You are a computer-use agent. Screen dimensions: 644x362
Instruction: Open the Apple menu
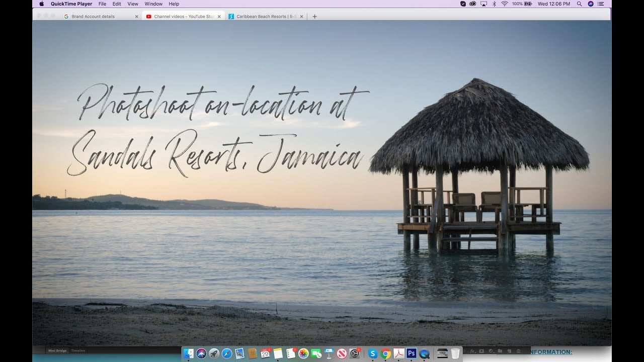click(x=41, y=4)
